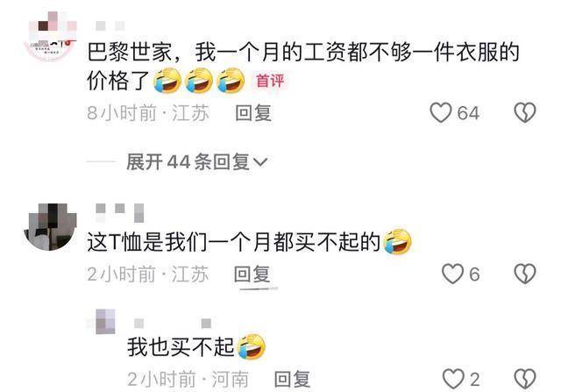Like the 我也买不起 reply from 河南
The height and width of the screenshot is (392, 561).
pyautogui.click(x=453, y=379)
